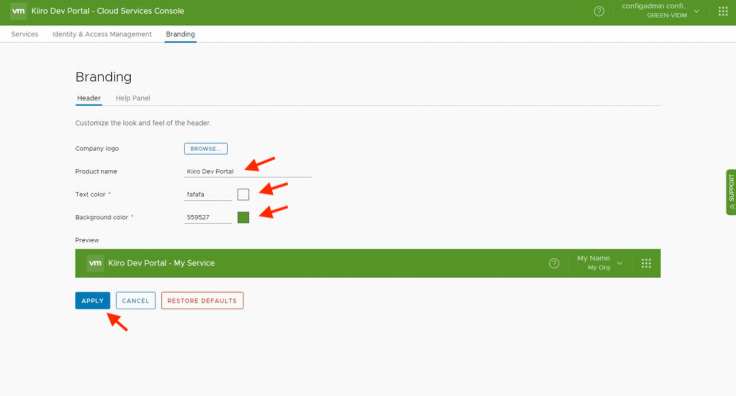Image resolution: width=736 pixels, height=396 pixels.
Task: Click the 'Company logo' label
Action: 97,149
